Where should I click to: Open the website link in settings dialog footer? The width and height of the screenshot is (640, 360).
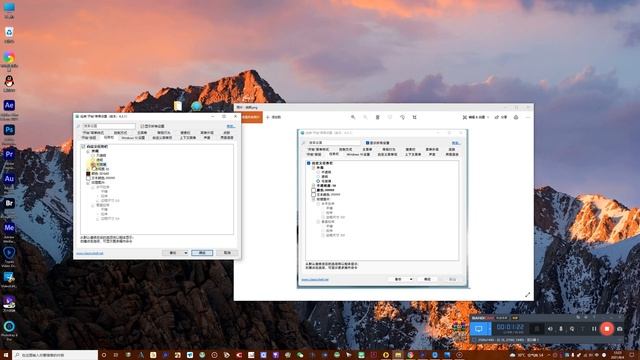point(90,253)
